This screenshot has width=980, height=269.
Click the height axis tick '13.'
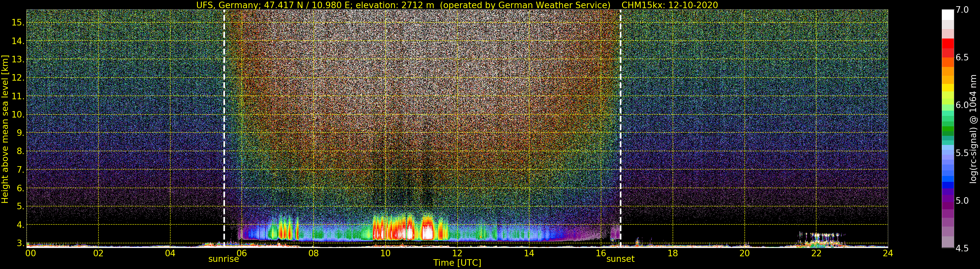(18, 59)
